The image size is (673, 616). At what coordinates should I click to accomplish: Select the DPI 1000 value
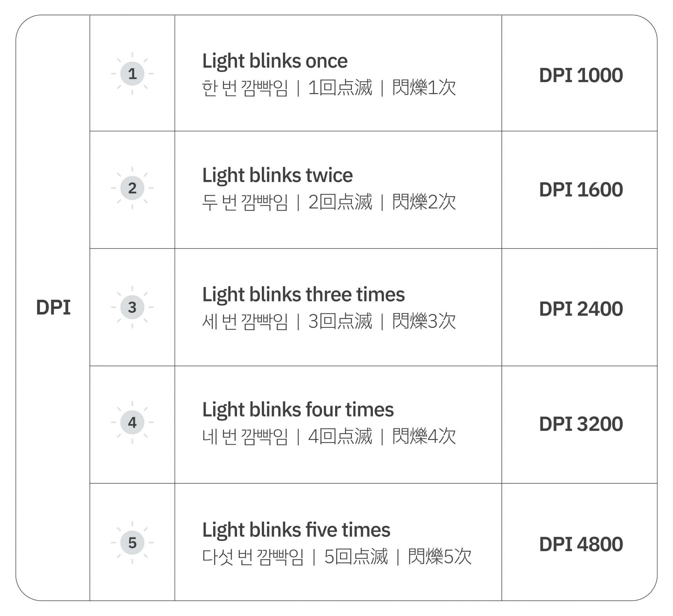pyautogui.click(x=581, y=75)
